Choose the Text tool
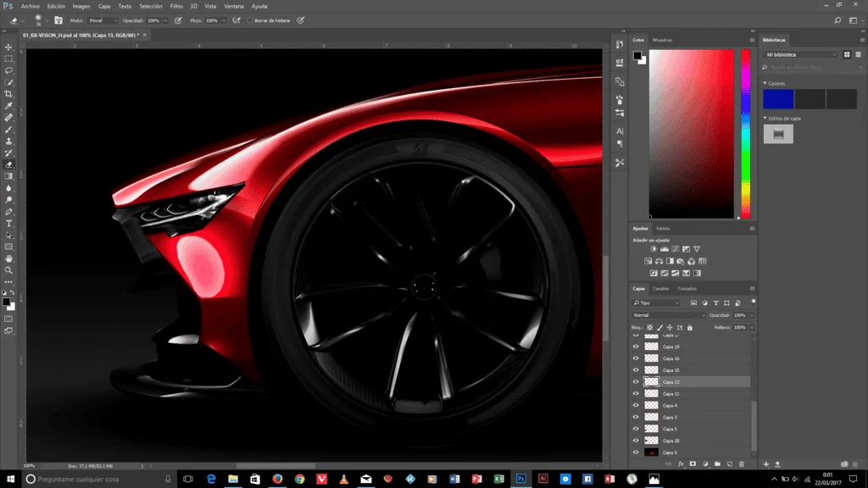Image resolution: width=868 pixels, height=488 pixels. tap(8, 224)
